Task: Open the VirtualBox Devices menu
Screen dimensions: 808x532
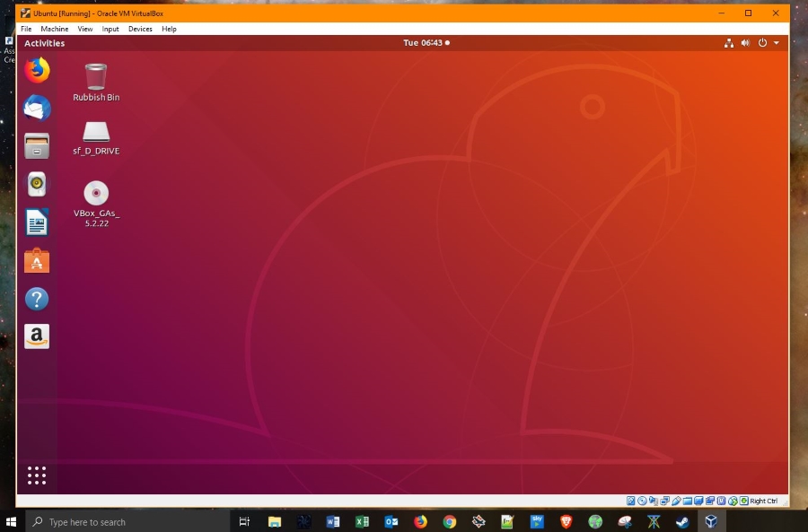Action: 140,29
